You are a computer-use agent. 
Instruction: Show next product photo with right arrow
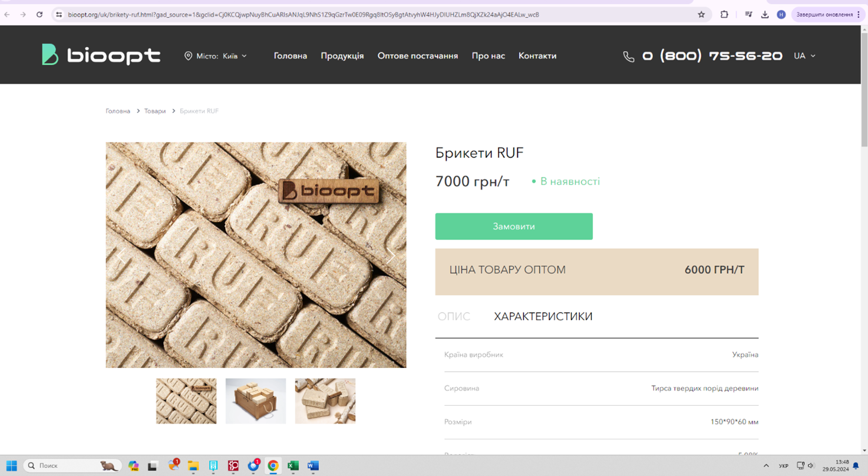391,255
